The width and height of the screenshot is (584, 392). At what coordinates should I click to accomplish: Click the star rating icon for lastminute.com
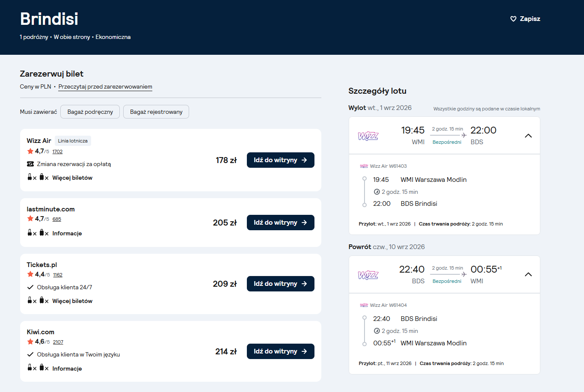tap(30, 219)
